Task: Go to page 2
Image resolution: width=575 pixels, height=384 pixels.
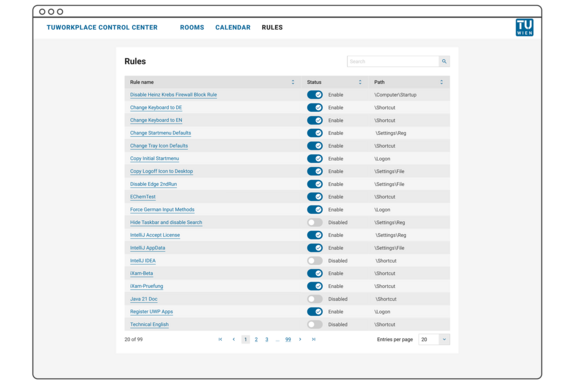Action: [x=256, y=339]
